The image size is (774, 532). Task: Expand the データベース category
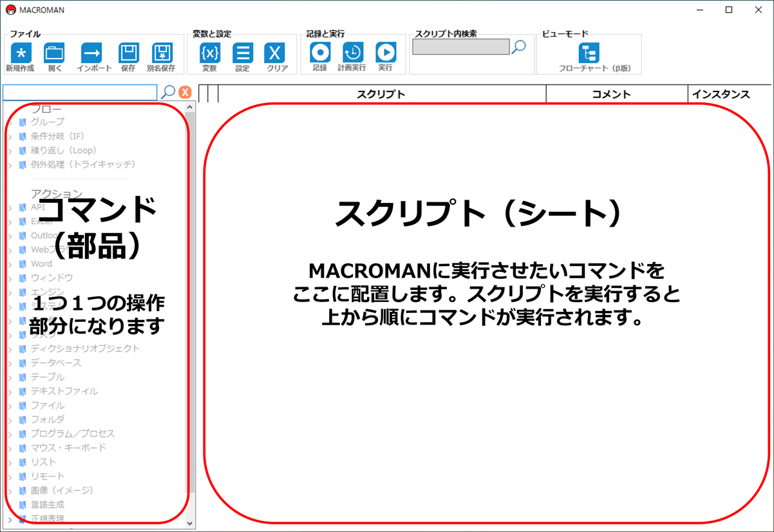pyautogui.click(x=10, y=363)
